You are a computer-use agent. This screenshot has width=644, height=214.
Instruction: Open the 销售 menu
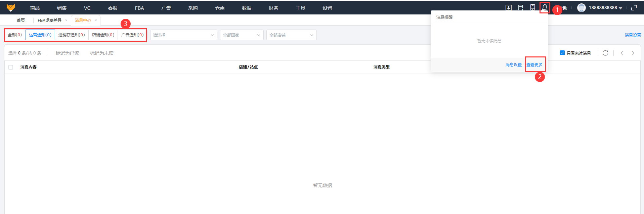coord(62,8)
